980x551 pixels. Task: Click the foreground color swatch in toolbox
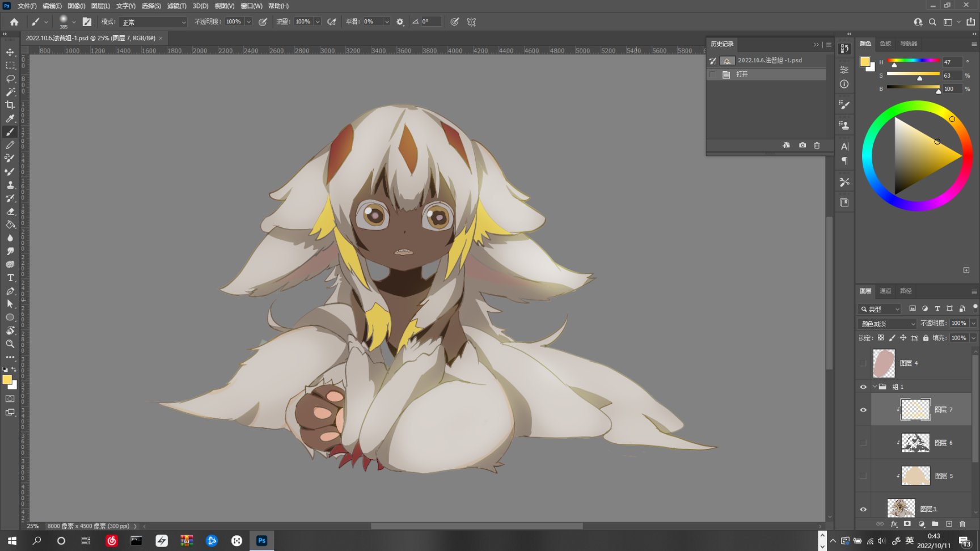coord(7,380)
